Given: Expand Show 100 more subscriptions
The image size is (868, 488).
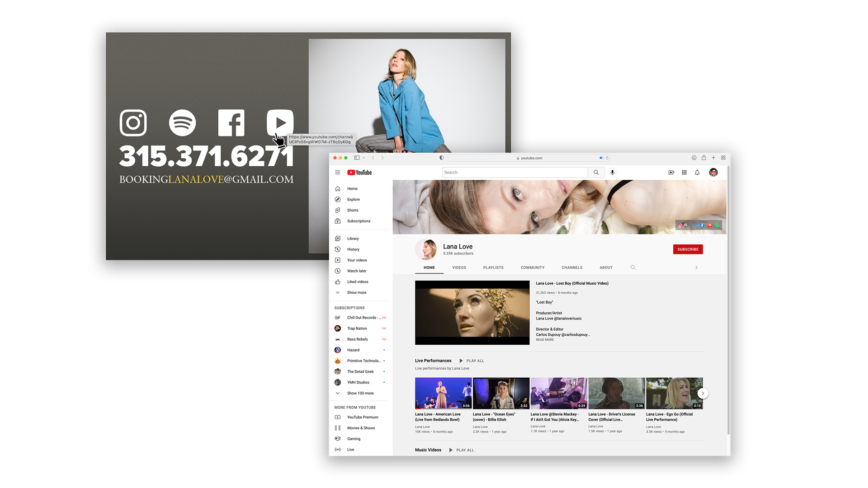Looking at the screenshot, I should 360,393.
